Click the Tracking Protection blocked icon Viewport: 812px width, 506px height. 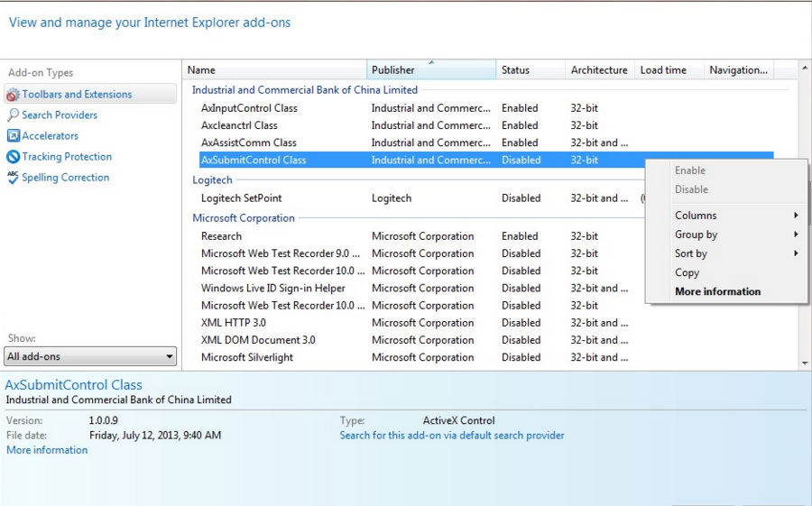click(13, 156)
